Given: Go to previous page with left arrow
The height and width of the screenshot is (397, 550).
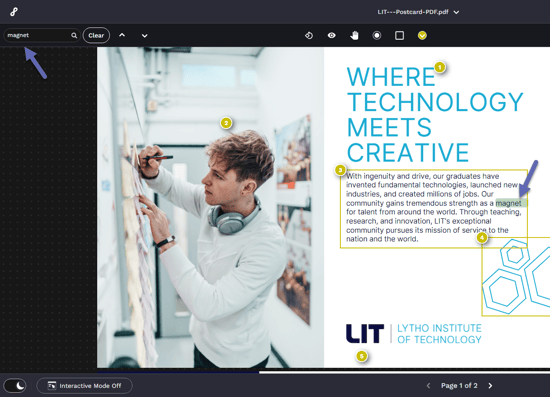Looking at the screenshot, I should [428, 386].
